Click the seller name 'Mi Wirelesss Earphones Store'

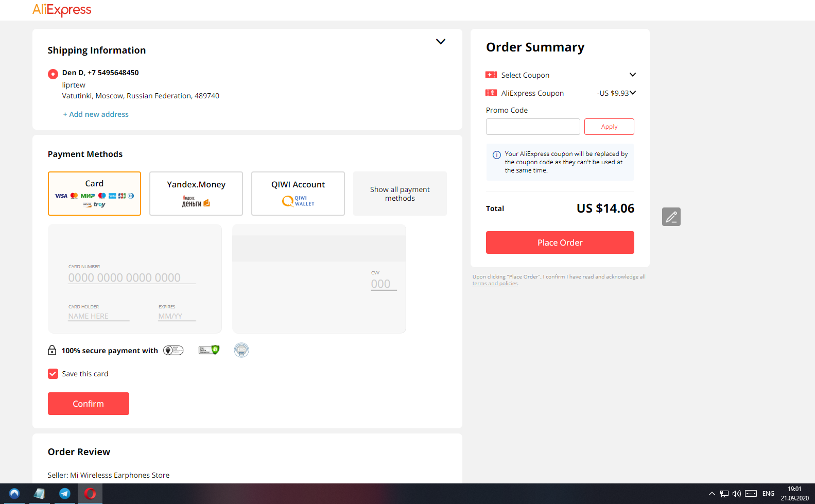click(120, 475)
